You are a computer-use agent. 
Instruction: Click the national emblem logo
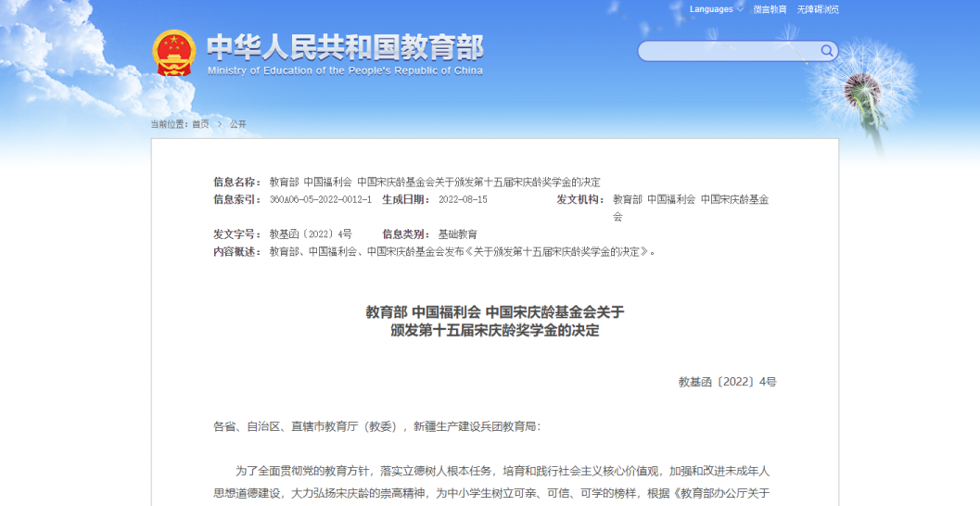click(x=174, y=53)
